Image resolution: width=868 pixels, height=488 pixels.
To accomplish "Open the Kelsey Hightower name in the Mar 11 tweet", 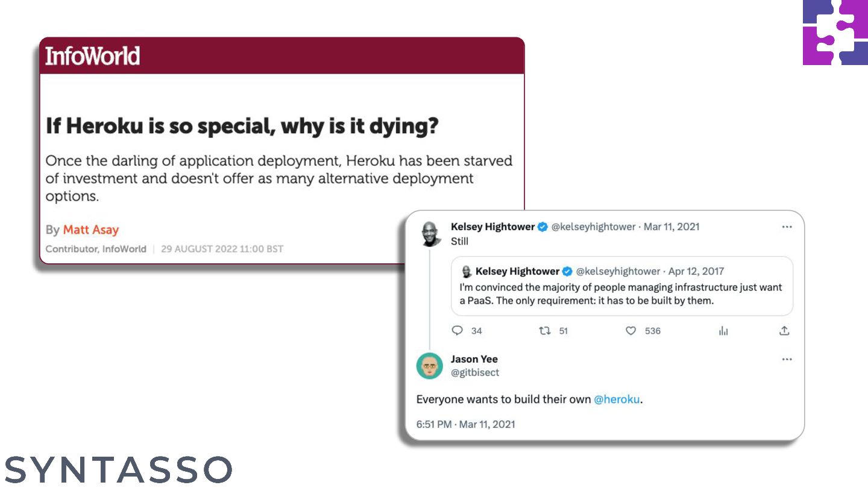I will point(492,227).
